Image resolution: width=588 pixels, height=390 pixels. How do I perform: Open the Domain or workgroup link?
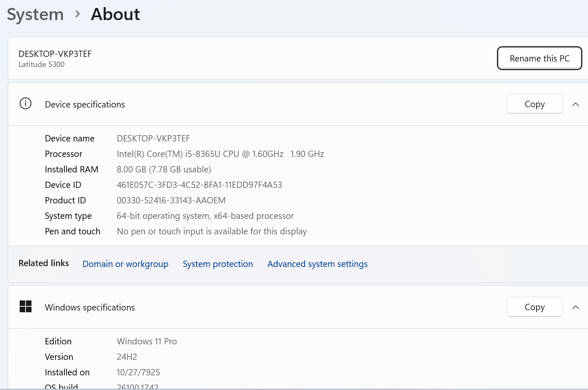[x=125, y=264]
